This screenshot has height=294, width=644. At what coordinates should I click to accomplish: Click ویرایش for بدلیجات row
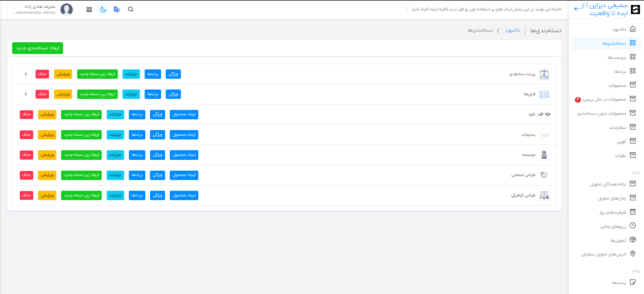coord(47,135)
